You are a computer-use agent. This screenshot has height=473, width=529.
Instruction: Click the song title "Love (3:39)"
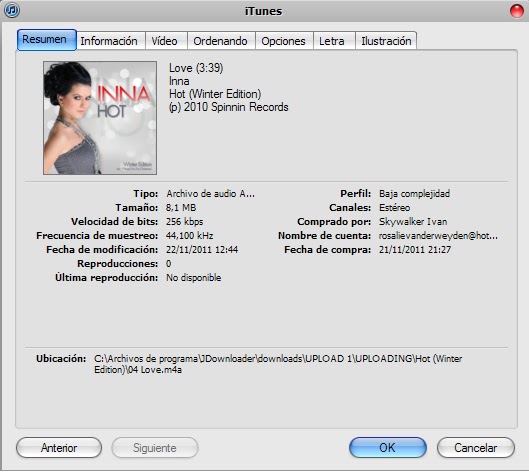pos(196,68)
